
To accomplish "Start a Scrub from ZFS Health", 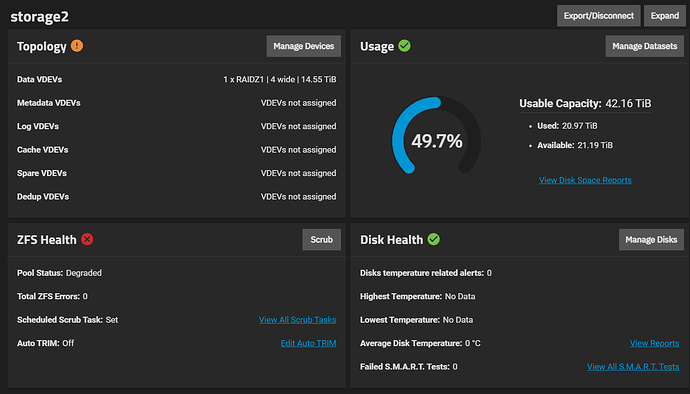I will (322, 239).
